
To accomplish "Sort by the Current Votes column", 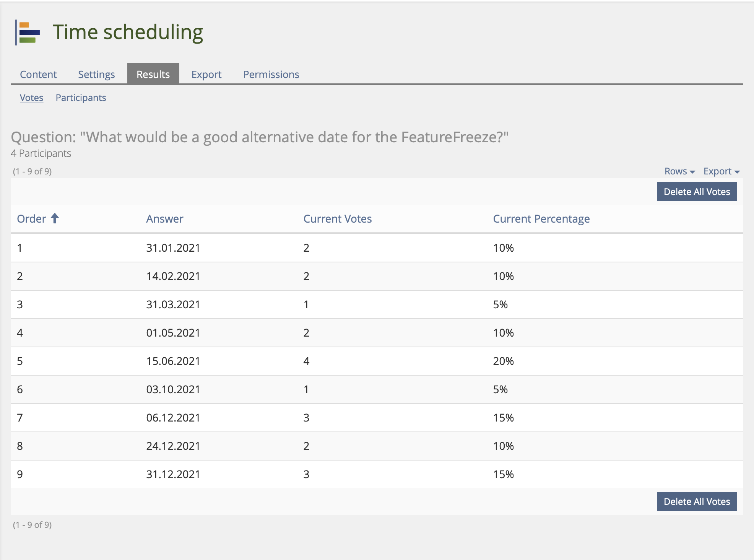I will (x=337, y=219).
